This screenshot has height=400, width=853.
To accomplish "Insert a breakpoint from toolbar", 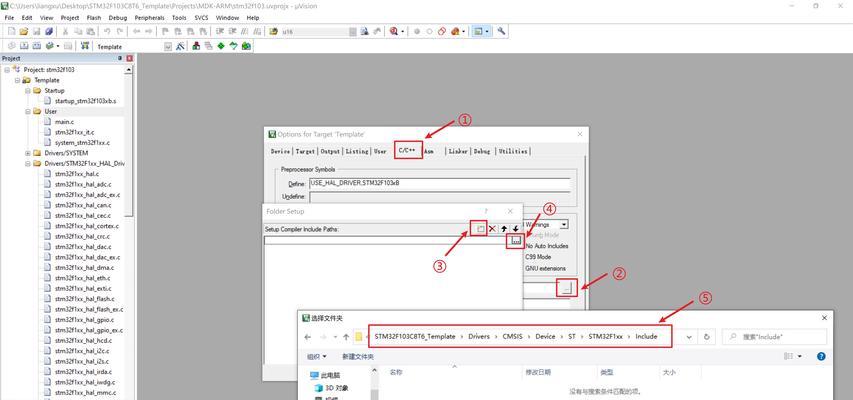I will pos(417,31).
